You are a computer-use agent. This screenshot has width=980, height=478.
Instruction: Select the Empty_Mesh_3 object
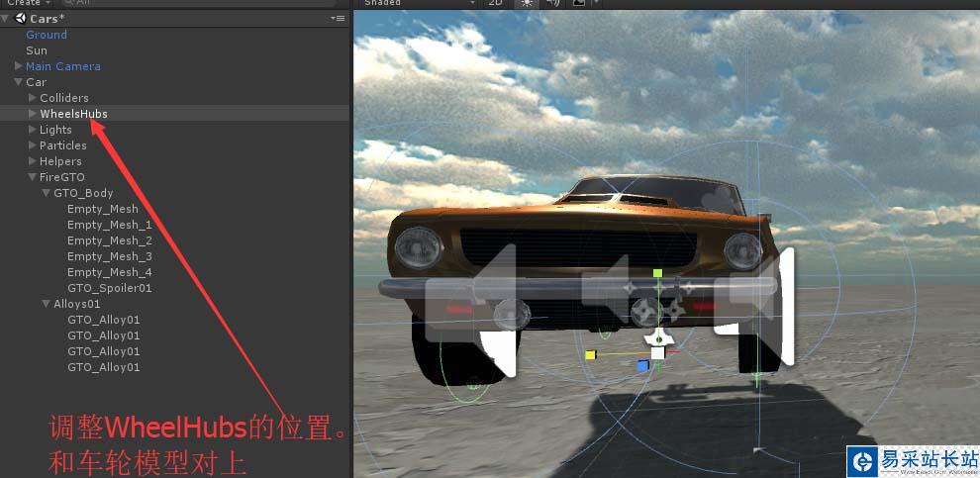coord(109,256)
